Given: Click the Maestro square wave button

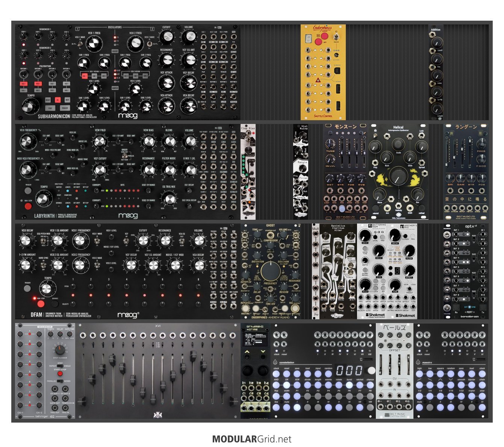Looking at the screenshot, I should [x=440, y=374].
